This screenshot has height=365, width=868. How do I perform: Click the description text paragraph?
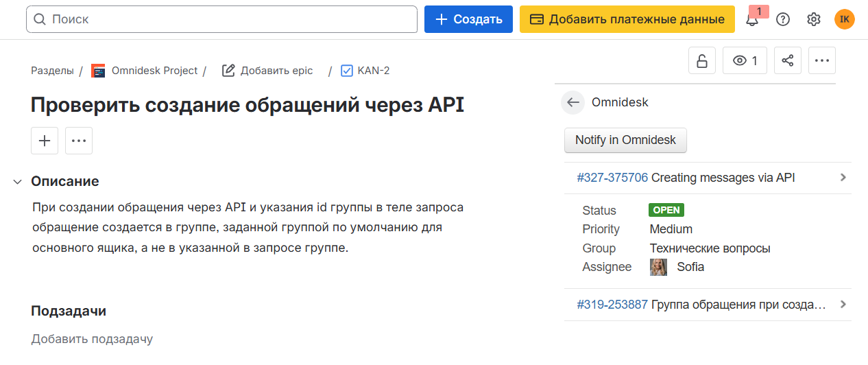click(x=248, y=227)
